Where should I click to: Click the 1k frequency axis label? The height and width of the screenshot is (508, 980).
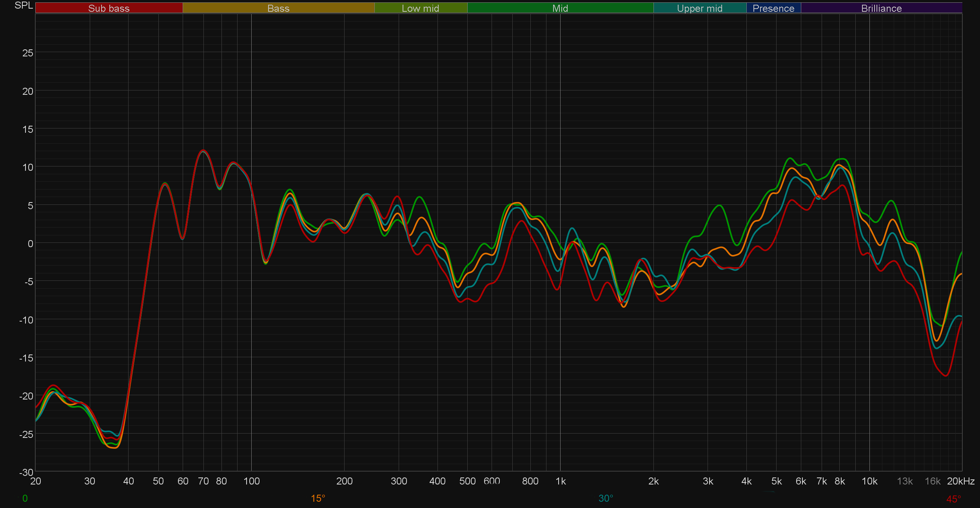point(561,481)
